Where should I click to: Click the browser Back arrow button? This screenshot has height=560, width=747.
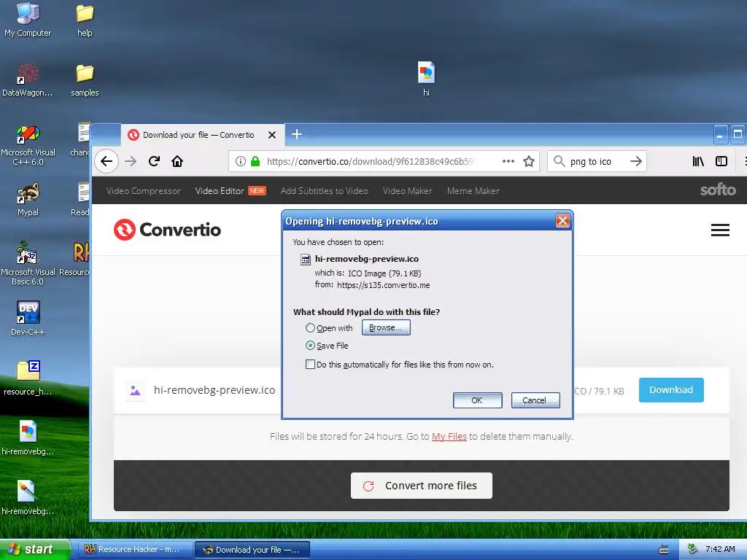(x=107, y=161)
